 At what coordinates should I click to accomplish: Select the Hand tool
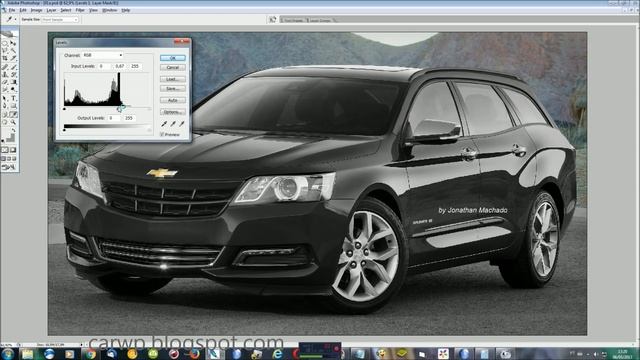(5, 122)
